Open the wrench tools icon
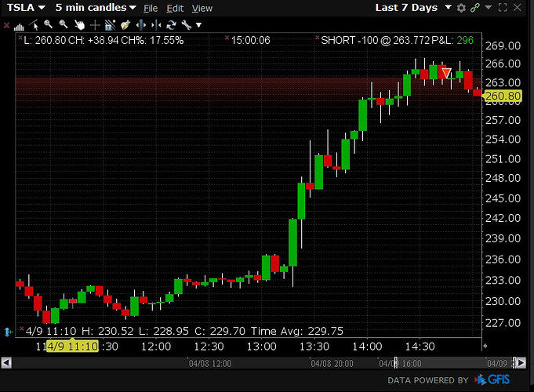This screenshot has height=392, width=534. coord(186,25)
